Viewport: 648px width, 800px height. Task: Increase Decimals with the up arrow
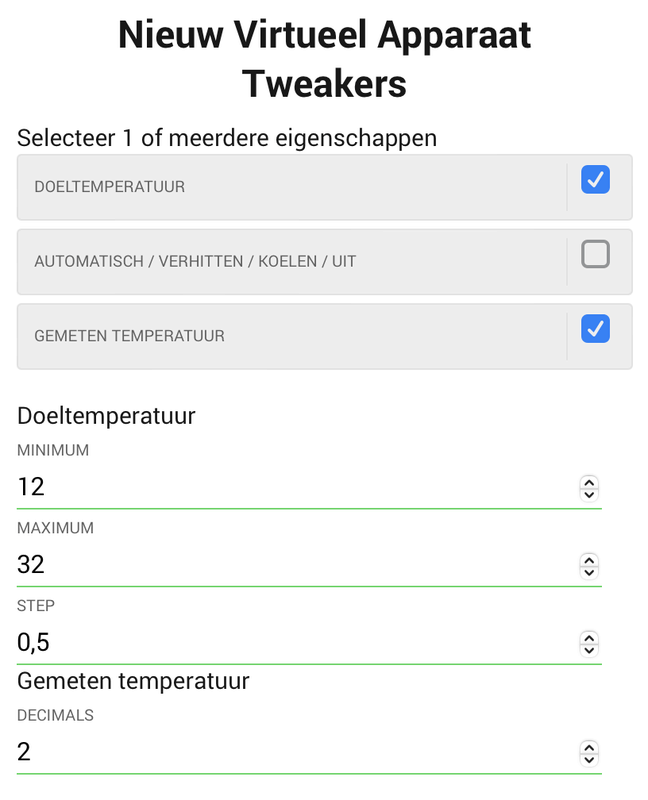coord(589,747)
